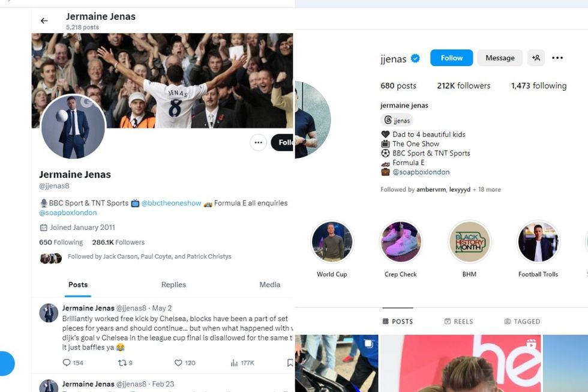Click the back arrow beside Jermaine Jenas

click(44, 20)
